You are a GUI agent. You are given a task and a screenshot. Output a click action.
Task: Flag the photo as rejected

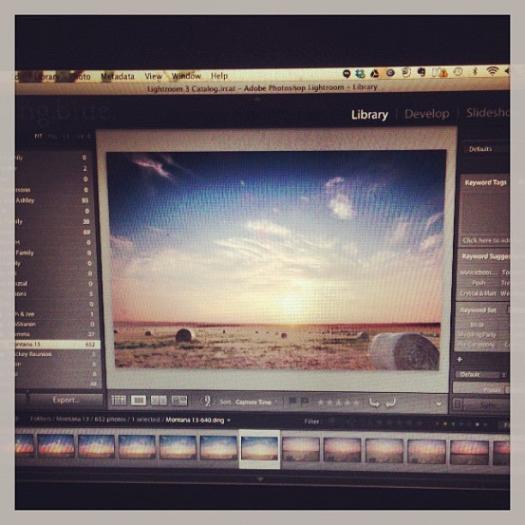click(304, 401)
